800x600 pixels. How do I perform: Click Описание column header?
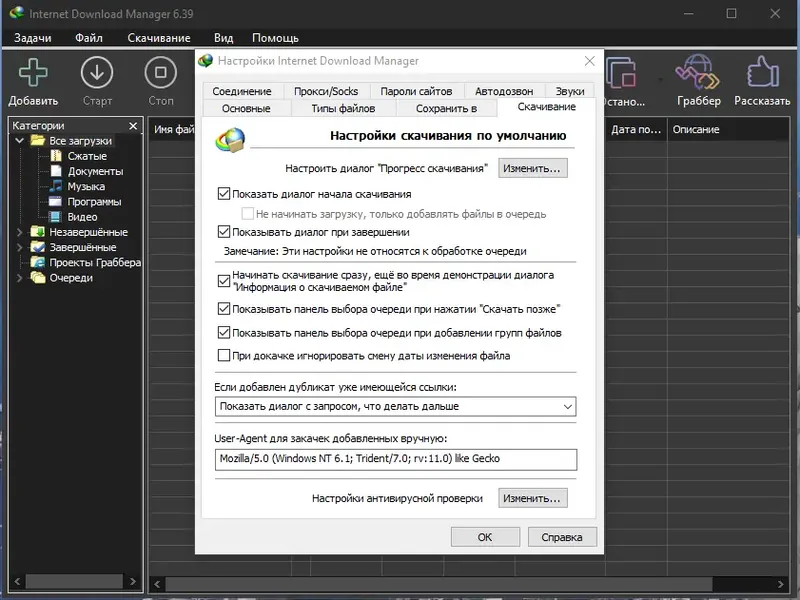(728, 130)
